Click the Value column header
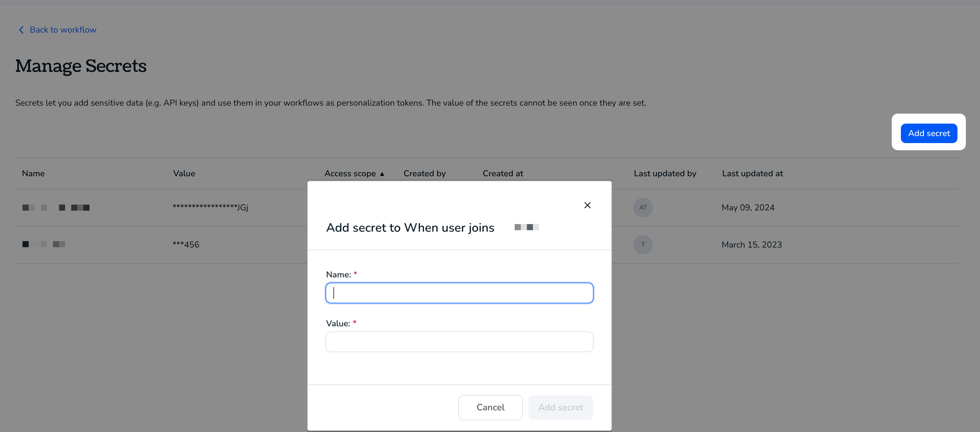This screenshot has width=980, height=432. coord(184,174)
